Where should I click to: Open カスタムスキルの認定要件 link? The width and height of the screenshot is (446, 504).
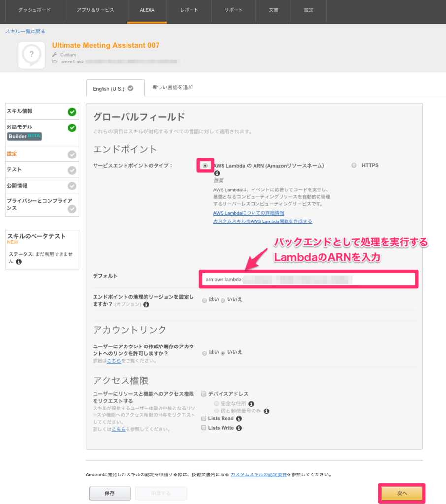pyautogui.click(x=258, y=475)
